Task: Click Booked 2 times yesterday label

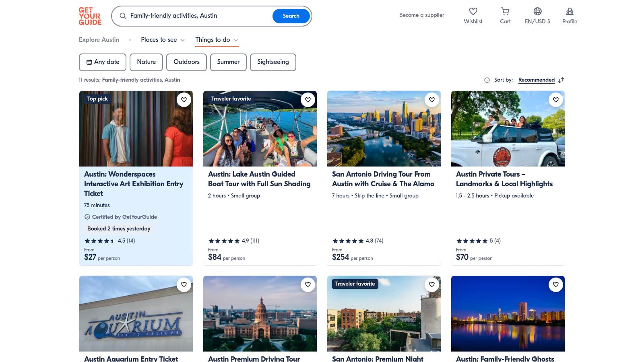Action: tap(119, 228)
